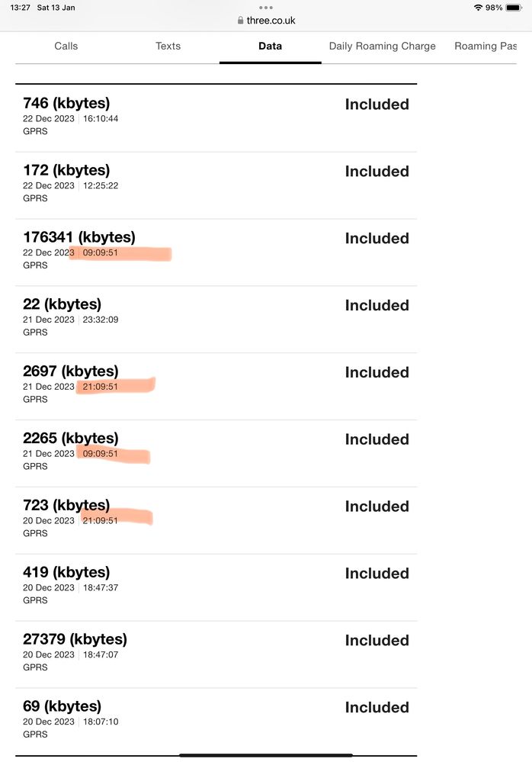The image size is (532, 762).
Task: Tap the Wi-Fi status icon
Action: pos(478,8)
